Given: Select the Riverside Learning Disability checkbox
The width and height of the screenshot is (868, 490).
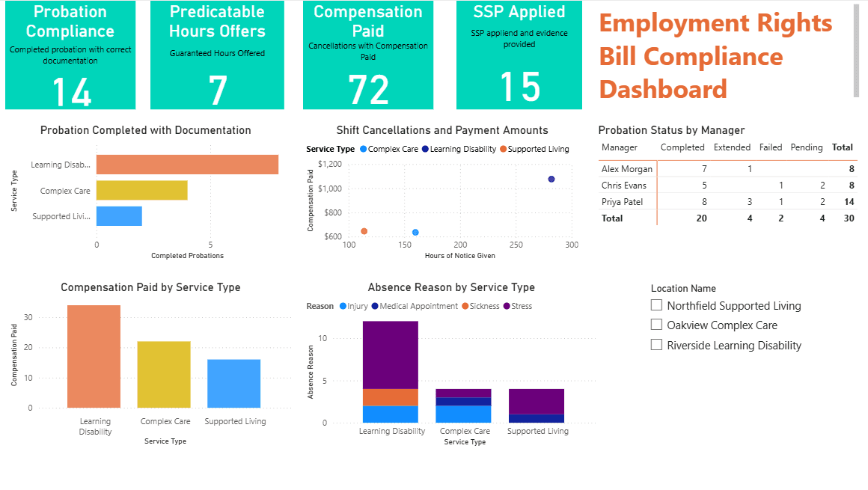Looking at the screenshot, I should pos(656,345).
